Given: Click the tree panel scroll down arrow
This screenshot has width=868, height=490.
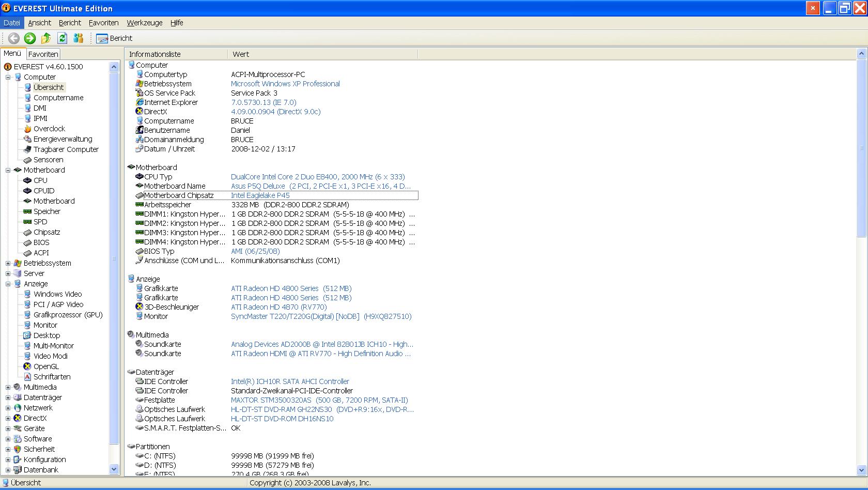Looking at the screenshot, I should tap(114, 469).
